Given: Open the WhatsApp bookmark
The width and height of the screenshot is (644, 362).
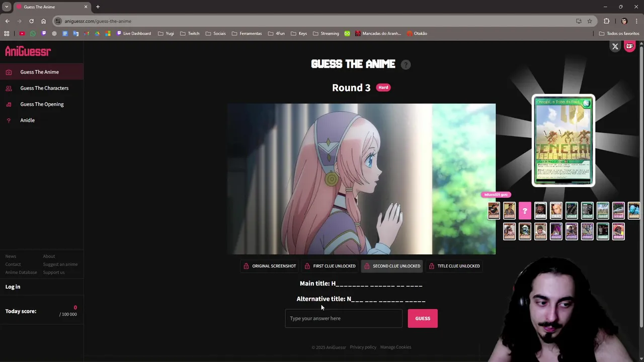Looking at the screenshot, I should click(x=33, y=34).
